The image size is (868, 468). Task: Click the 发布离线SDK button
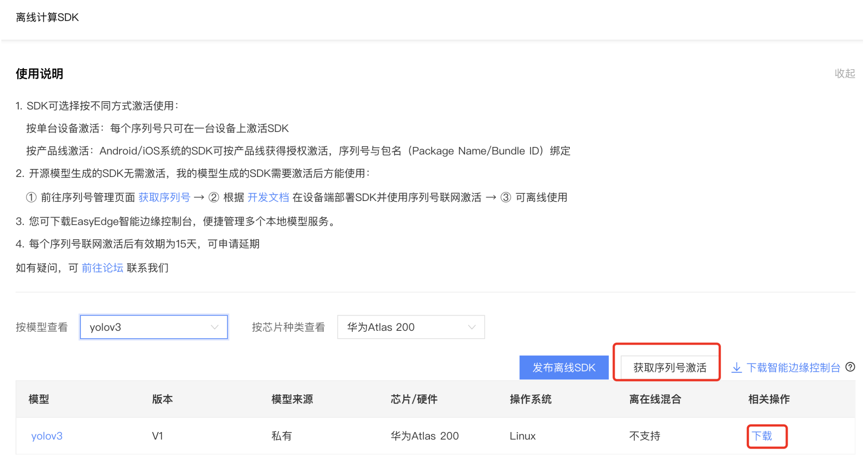563,368
